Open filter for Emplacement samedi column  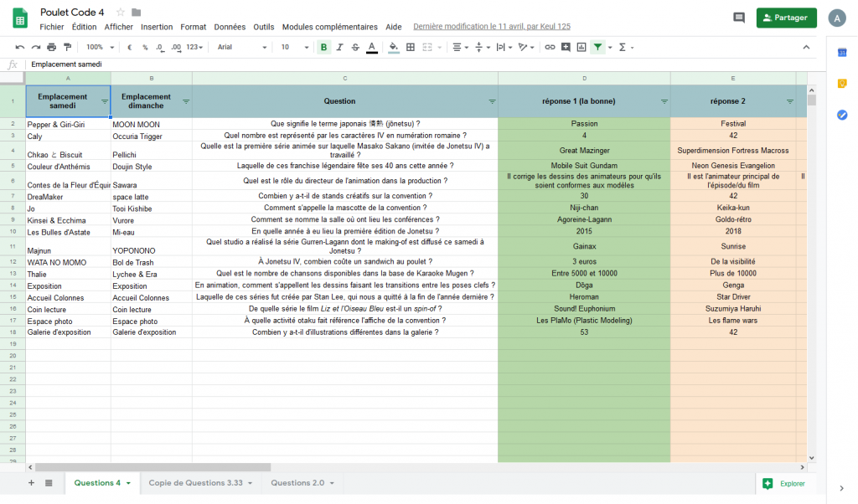coord(104,101)
